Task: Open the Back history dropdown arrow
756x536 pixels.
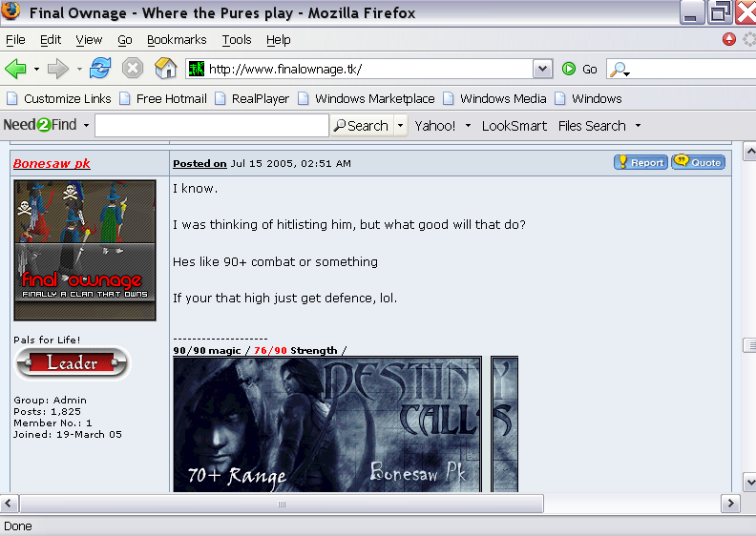Action: (36, 70)
